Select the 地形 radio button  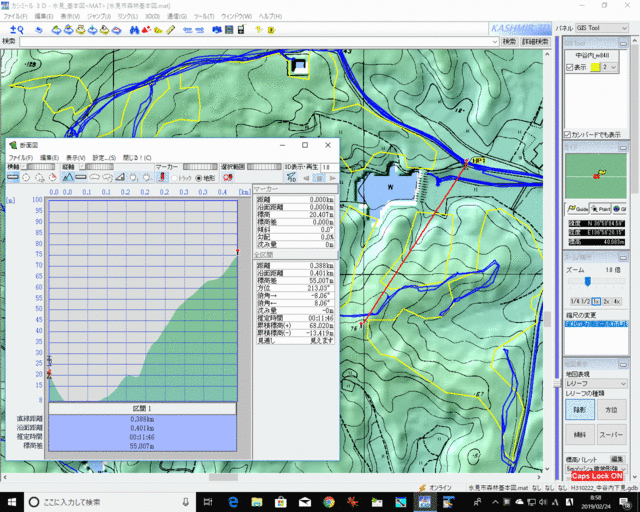click(199, 178)
